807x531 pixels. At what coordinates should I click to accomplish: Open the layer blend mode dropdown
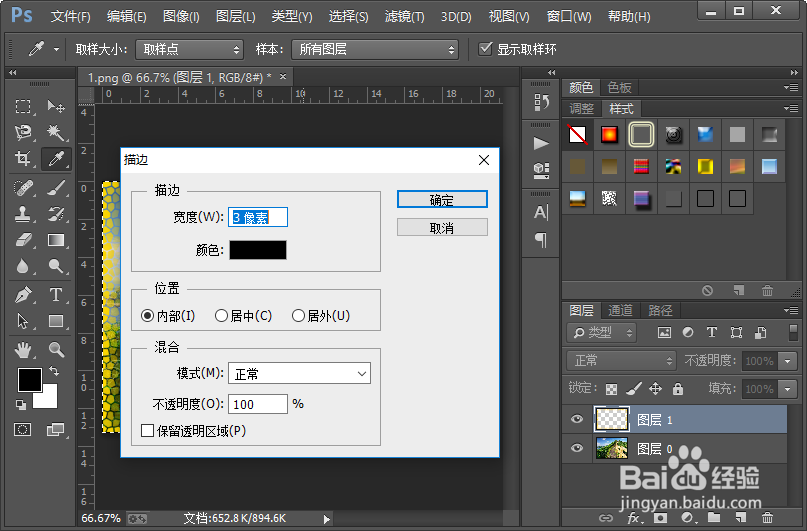coord(621,360)
